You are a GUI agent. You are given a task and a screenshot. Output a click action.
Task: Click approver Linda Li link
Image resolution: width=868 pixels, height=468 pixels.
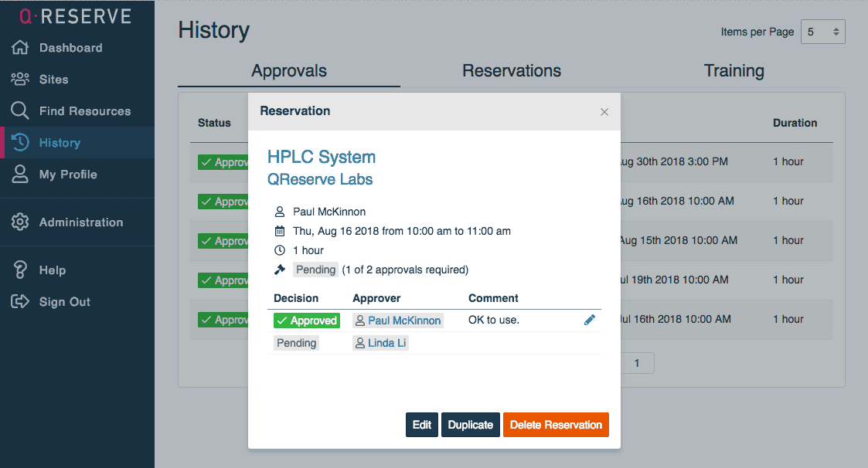[x=386, y=343]
